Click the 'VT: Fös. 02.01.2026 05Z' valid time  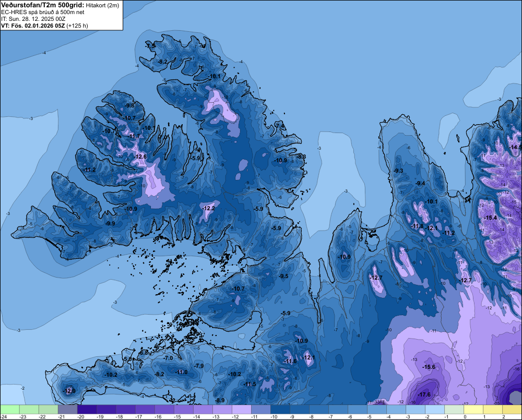click(33, 26)
